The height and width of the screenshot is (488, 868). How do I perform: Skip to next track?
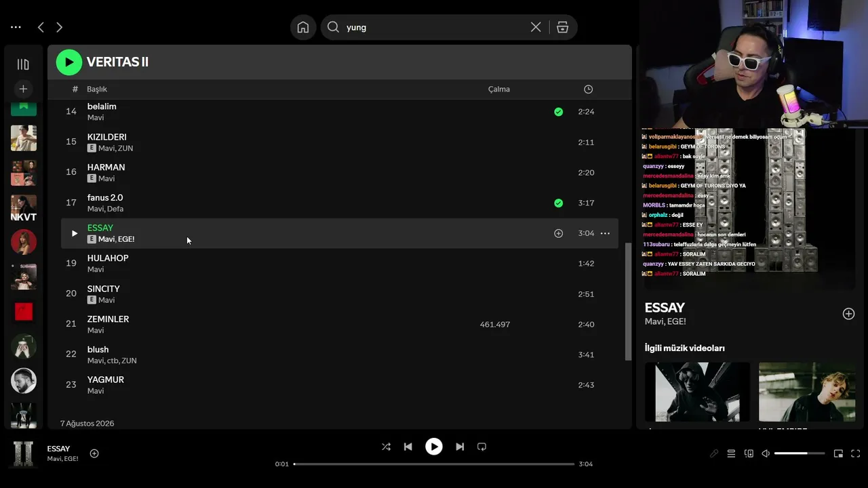460,447
